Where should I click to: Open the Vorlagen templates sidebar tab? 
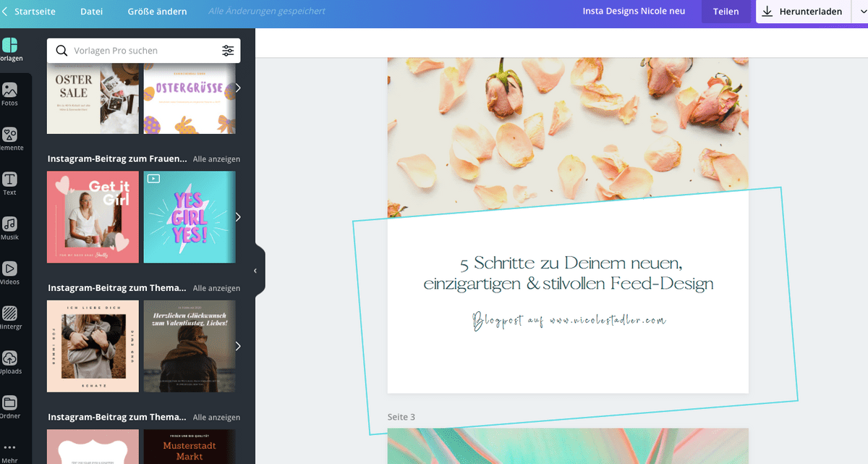tap(10, 50)
